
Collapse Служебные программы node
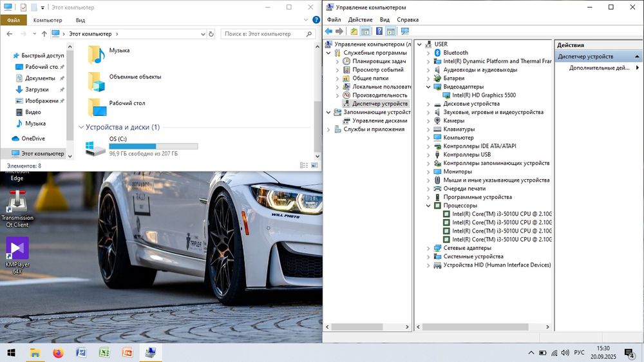328,53
